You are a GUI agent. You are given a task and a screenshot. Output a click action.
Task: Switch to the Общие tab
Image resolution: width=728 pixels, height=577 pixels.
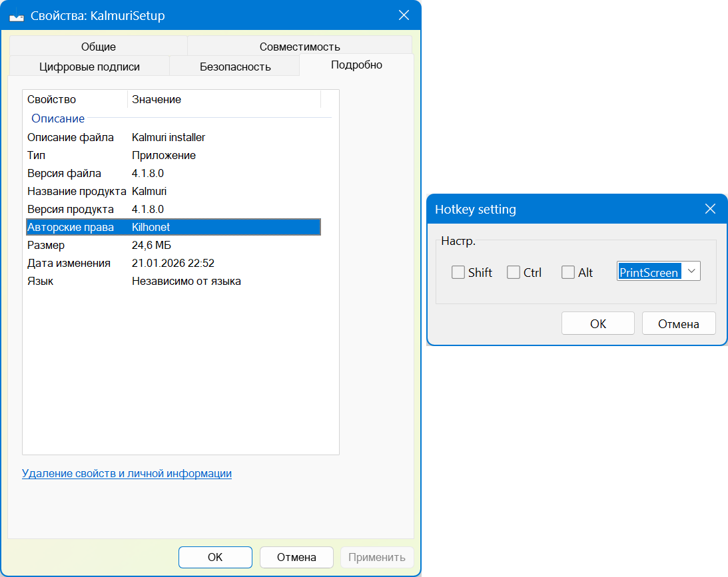point(99,47)
